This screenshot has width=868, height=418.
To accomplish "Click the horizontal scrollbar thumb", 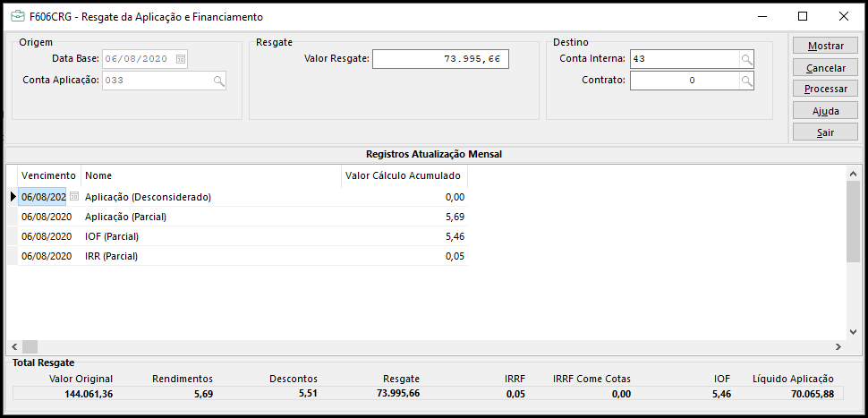I will (30, 346).
